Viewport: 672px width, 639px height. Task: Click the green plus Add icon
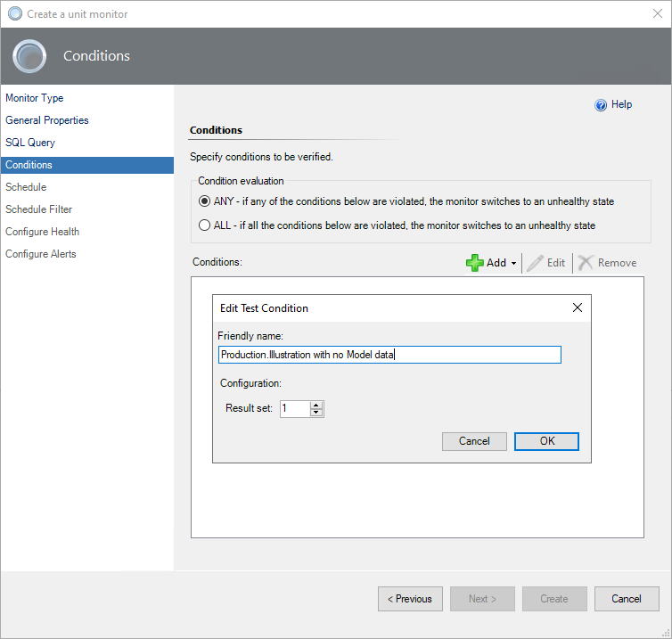pos(475,263)
